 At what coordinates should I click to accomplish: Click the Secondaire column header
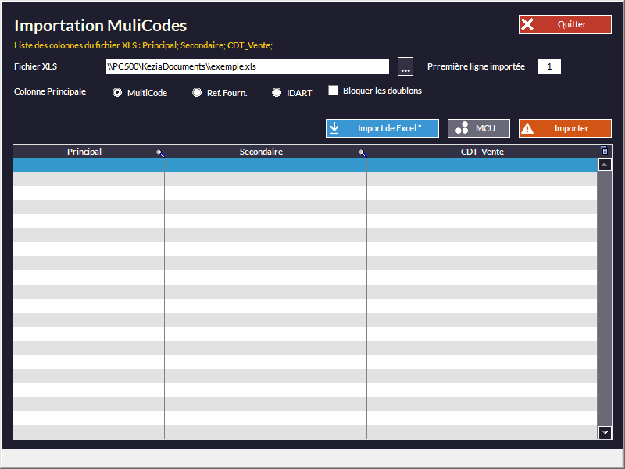pos(261,152)
